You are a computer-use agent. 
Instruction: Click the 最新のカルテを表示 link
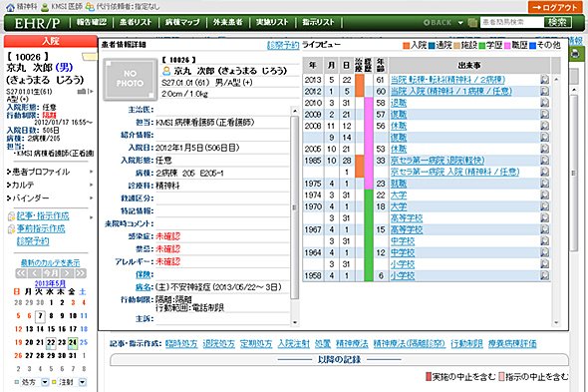50,262
